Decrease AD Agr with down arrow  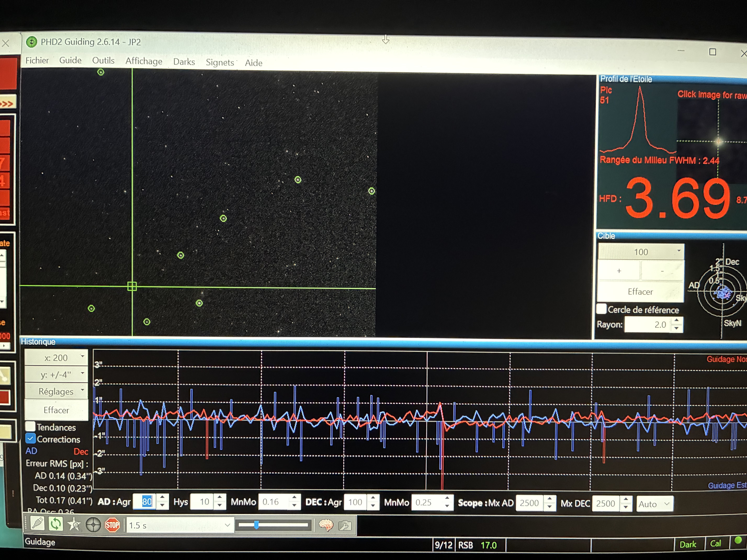point(162,505)
